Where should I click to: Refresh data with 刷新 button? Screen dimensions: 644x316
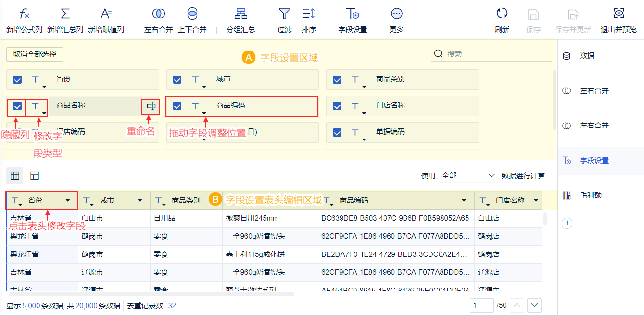(x=502, y=21)
